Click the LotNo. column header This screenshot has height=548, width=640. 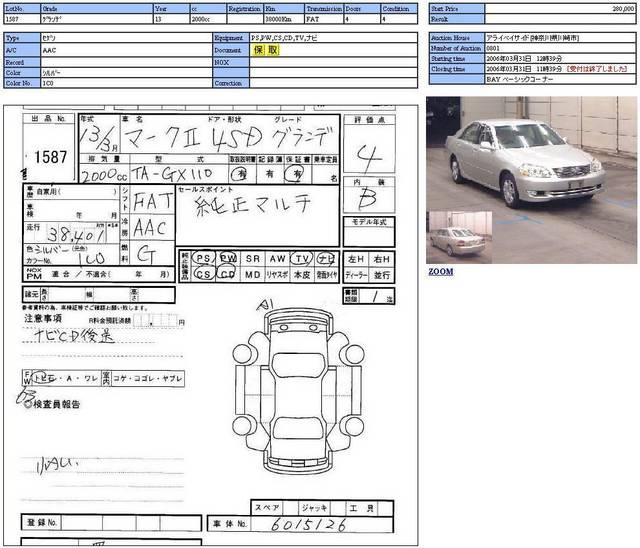[22, 9]
